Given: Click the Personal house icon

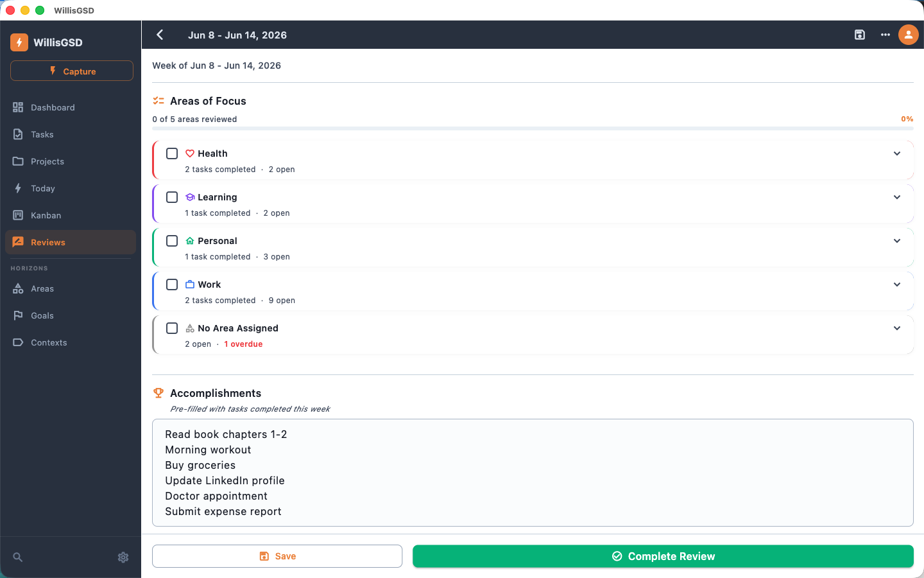Looking at the screenshot, I should [x=190, y=241].
